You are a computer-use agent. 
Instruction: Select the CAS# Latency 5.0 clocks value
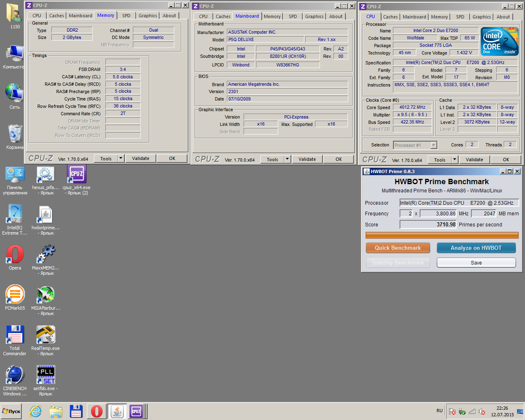123,77
